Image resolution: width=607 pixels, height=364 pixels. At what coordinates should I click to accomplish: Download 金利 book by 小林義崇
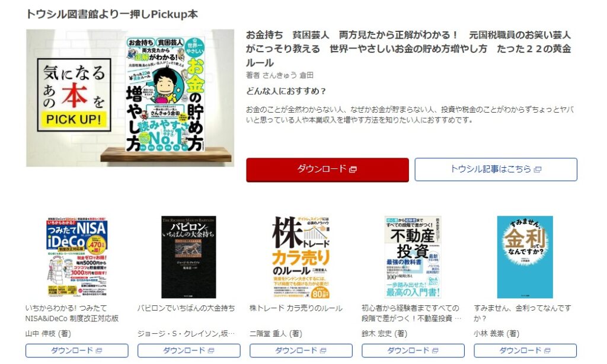(525, 350)
